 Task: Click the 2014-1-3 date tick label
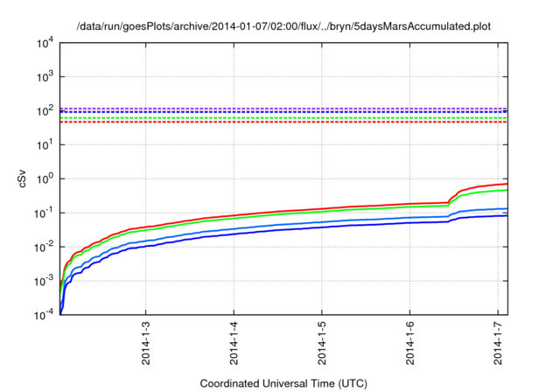146,343
